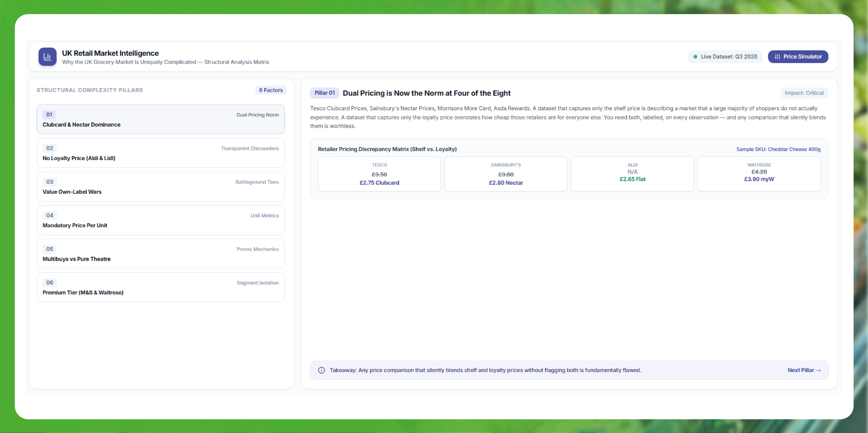Select Premium Tier (M&S & Waitrose) pillar
This screenshot has height=433, width=868.
(161, 288)
